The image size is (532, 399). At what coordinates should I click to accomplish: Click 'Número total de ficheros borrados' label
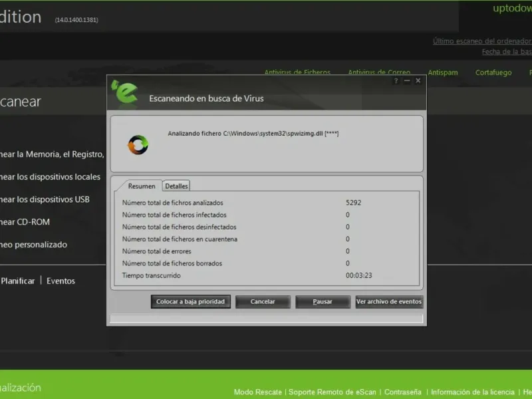pyautogui.click(x=172, y=263)
